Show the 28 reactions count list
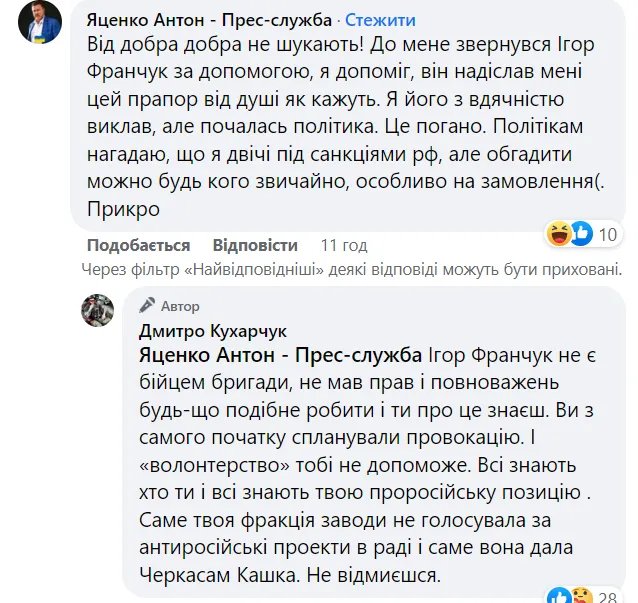 (608, 597)
